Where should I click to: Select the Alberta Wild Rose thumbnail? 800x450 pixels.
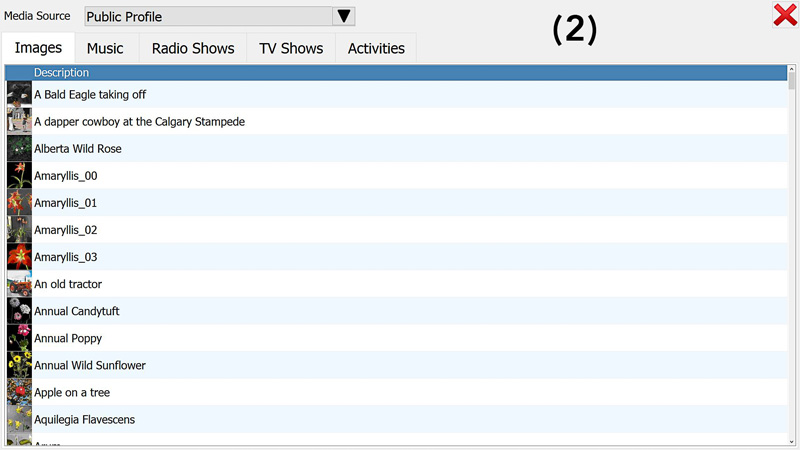(19, 148)
